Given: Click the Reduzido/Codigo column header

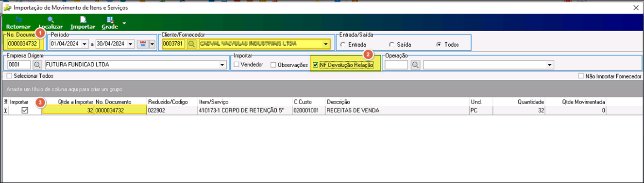Looking at the screenshot, I should point(172,102).
